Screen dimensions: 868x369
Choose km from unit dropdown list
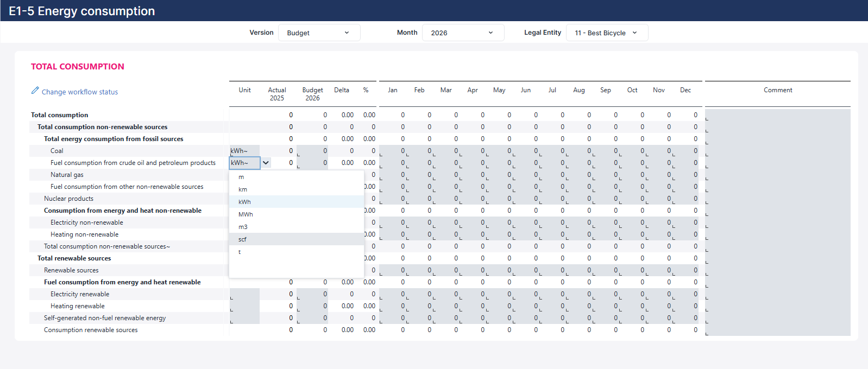(297, 189)
